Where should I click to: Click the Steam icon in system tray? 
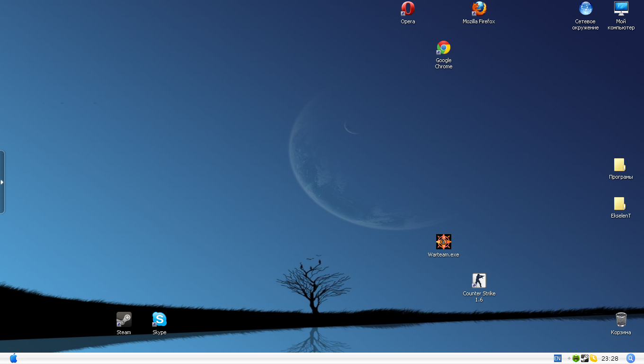tap(585, 358)
